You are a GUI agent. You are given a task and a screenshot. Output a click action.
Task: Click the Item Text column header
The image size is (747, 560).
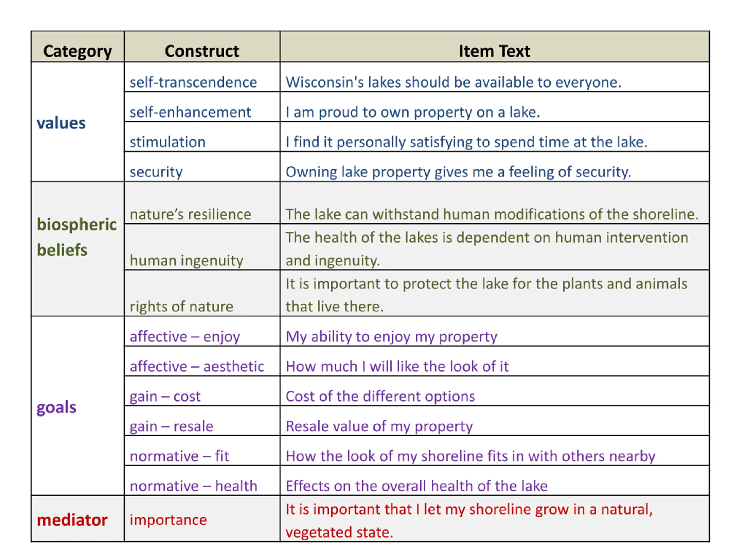[494, 47]
